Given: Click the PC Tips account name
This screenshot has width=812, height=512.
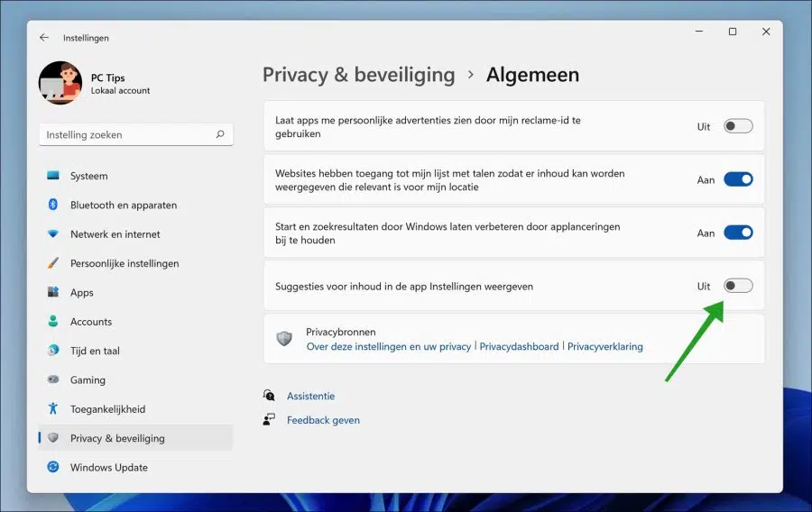Looking at the screenshot, I should coord(107,78).
